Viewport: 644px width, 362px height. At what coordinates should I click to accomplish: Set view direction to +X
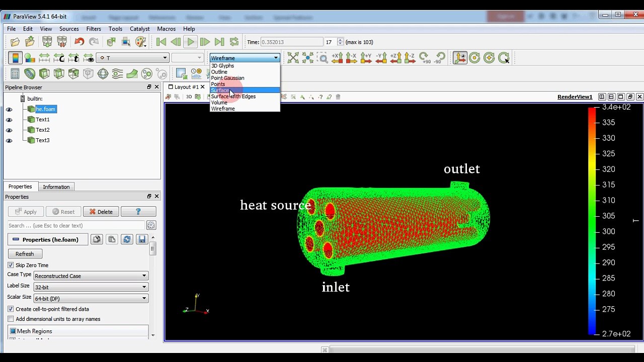(337, 58)
